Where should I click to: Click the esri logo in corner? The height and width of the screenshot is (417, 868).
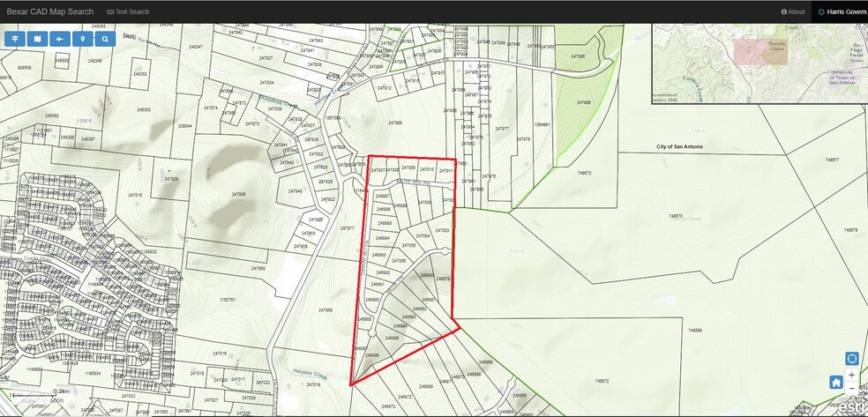click(850, 406)
